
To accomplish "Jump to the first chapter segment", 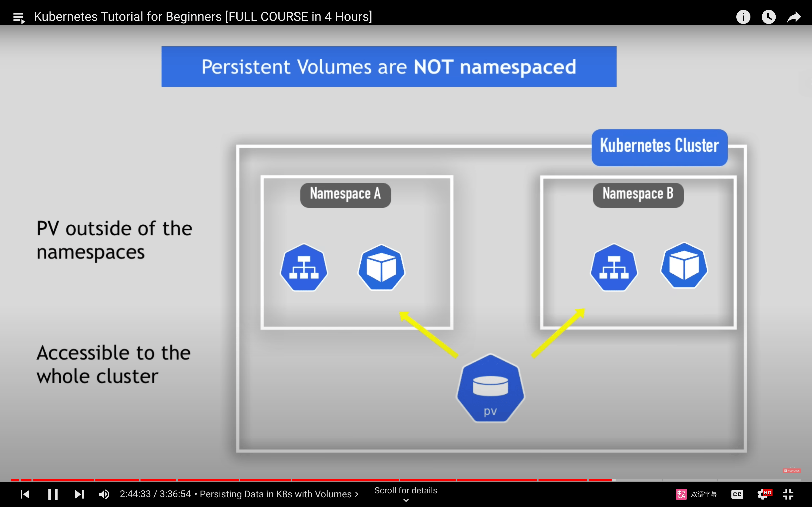I will pos(15,480).
